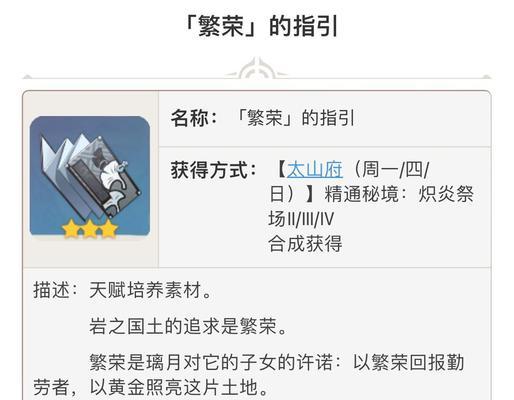Image resolution: width=514 pixels, height=400 pixels.
Task: Click the 获得方式 label
Action: pyautogui.click(x=213, y=170)
